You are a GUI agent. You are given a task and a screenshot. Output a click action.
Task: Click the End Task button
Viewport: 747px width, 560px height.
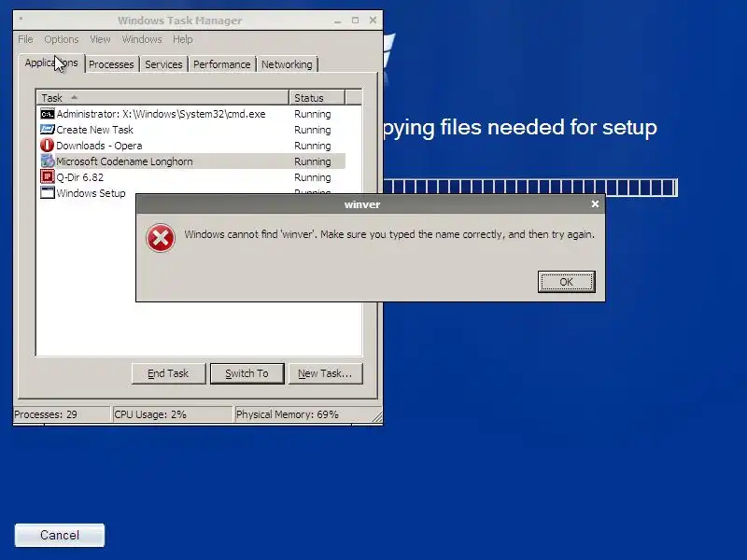click(x=169, y=373)
